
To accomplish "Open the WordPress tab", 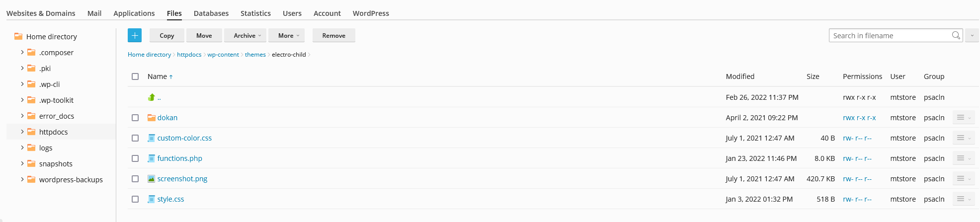I will click(x=371, y=13).
